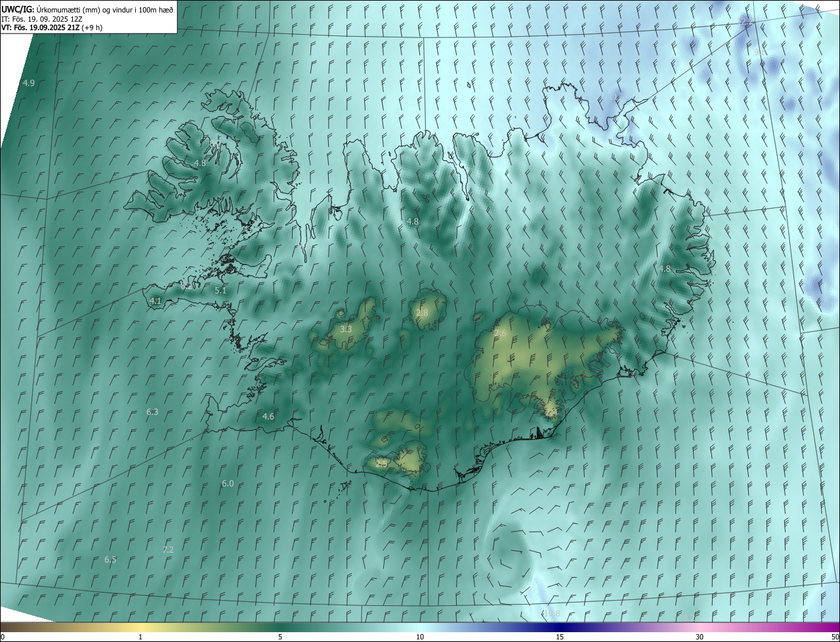The height and width of the screenshot is (642, 840).
Task: Click the 4.1 value at Snæfellsnes western tip
Action: 156,301
